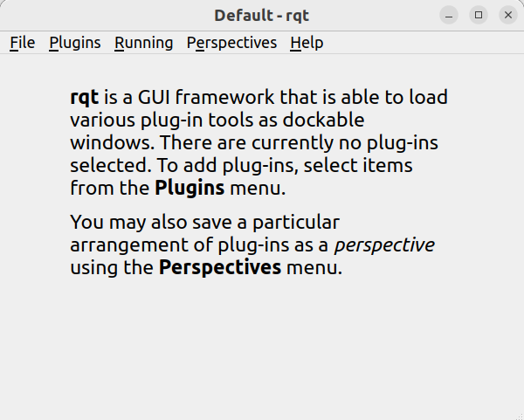Open the File menu
This screenshot has height=420, width=524.
click(23, 43)
